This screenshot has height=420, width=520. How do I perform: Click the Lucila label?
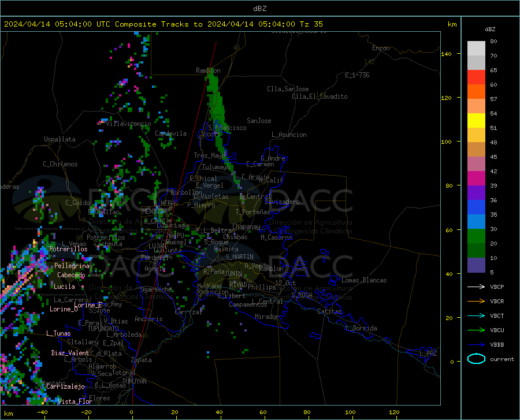click(64, 287)
